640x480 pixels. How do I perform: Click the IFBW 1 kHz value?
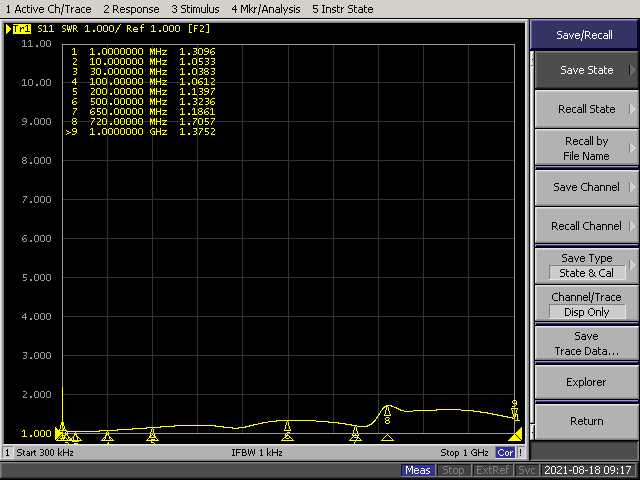257,453
